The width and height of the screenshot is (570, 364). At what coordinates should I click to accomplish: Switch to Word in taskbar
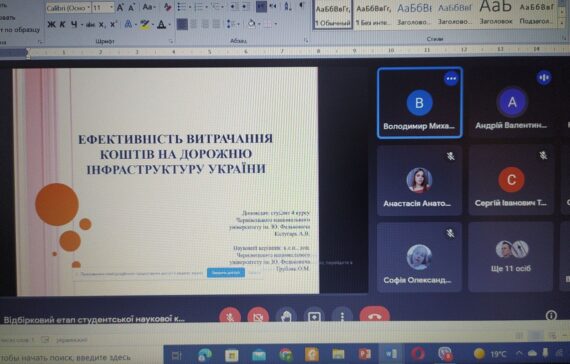391,353
